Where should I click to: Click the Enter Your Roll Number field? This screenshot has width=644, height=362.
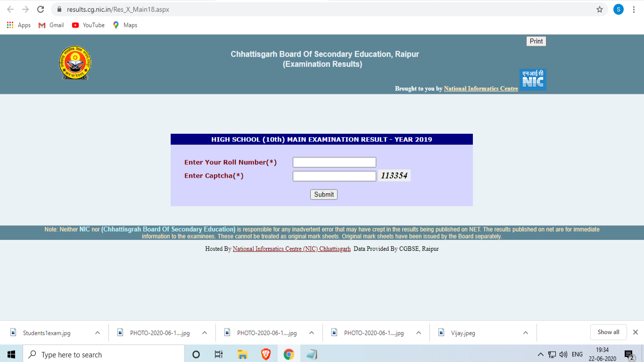(x=334, y=162)
